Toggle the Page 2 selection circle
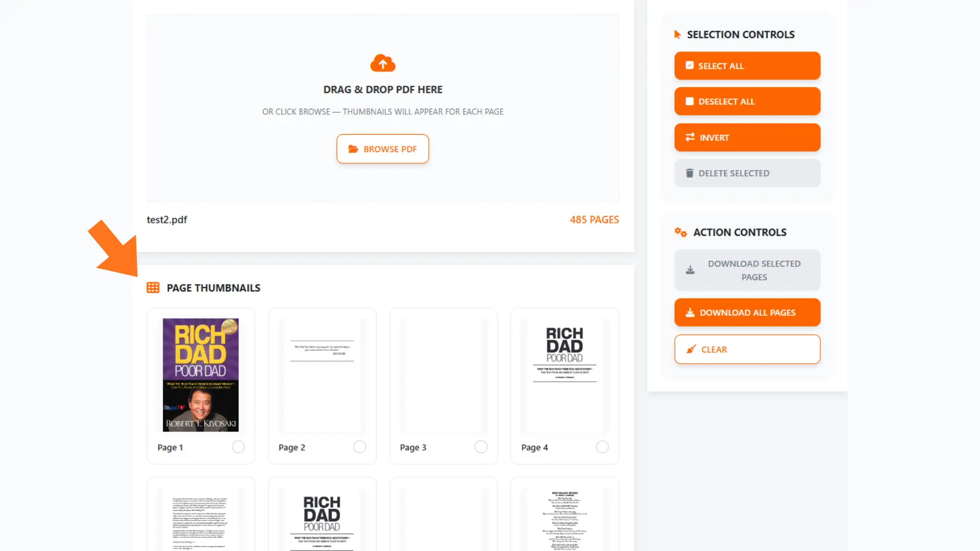980x551 pixels. coord(360,447)
